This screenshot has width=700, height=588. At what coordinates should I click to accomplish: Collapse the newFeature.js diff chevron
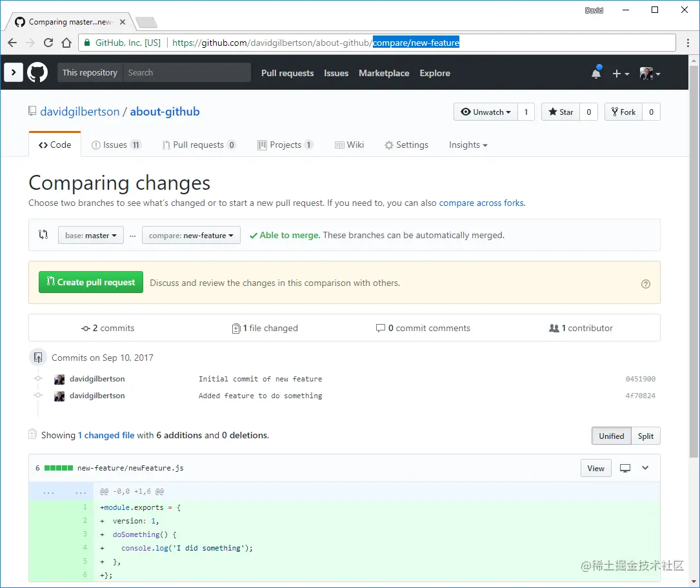pos(645,468)
